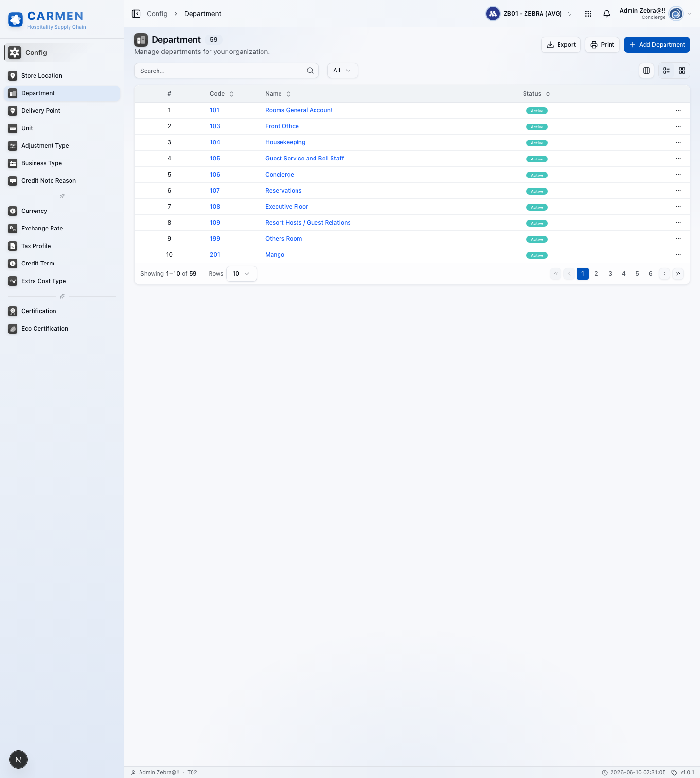Screen dimensions: 700x778
Task: Open row actions for Housekeeping
Action: [678, 142]
